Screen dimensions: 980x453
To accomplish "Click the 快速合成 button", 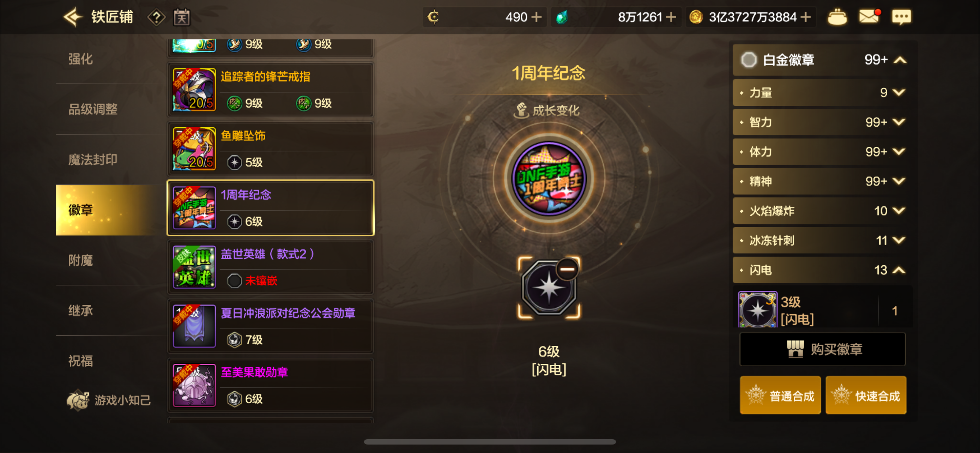I will [x=865, y=395].
